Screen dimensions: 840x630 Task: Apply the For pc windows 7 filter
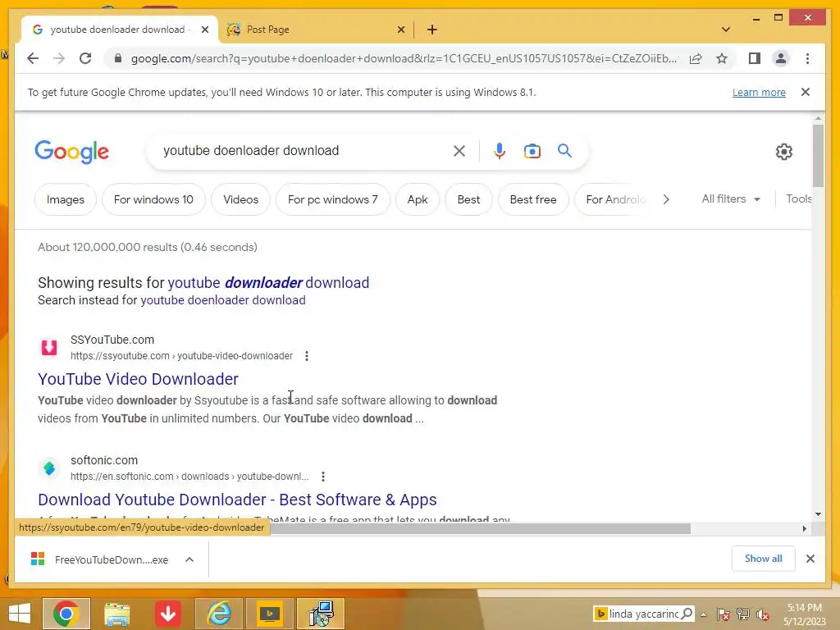pos(333,199)
